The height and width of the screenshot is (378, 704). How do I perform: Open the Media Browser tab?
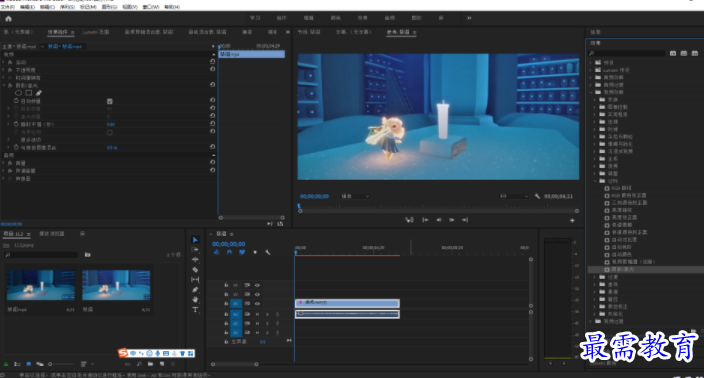pyautogui.click(x=52, y=234)
